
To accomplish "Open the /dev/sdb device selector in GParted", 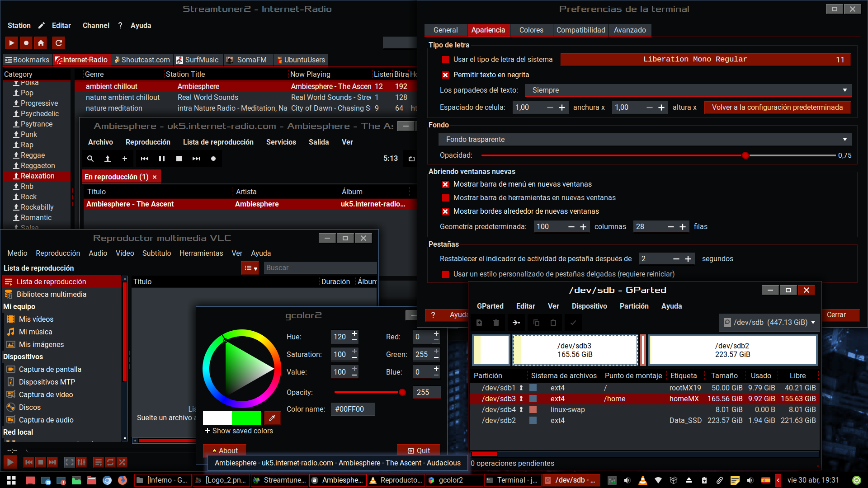I will [769, 323].
